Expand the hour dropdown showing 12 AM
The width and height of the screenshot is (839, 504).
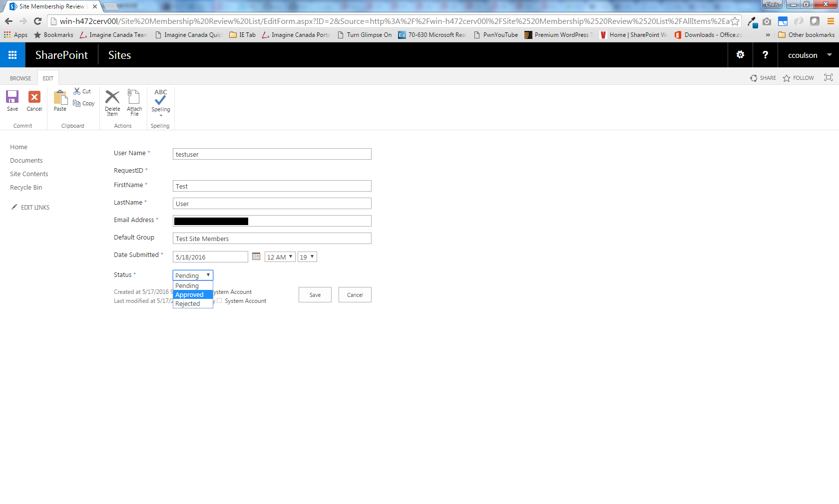280,257
